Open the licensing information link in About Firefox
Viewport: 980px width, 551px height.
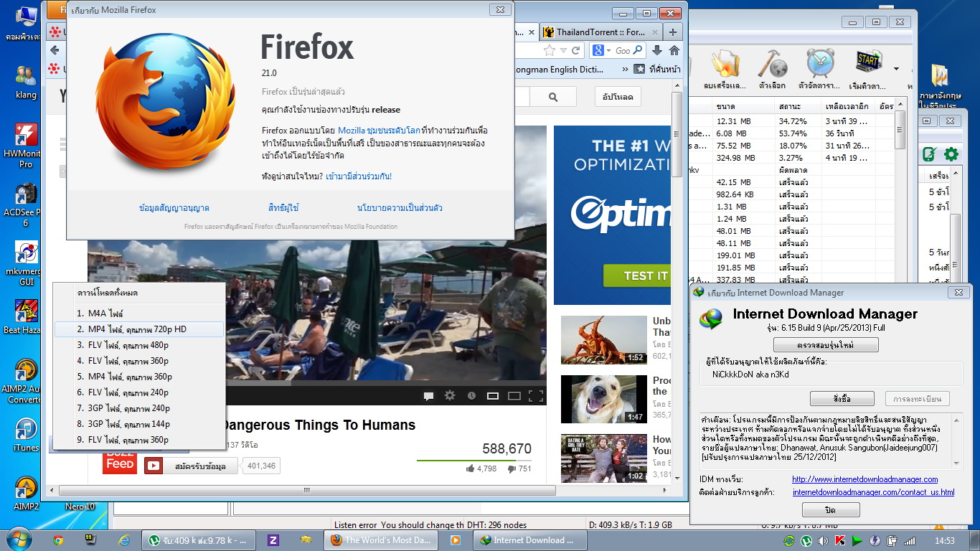(x=174, y=208)
